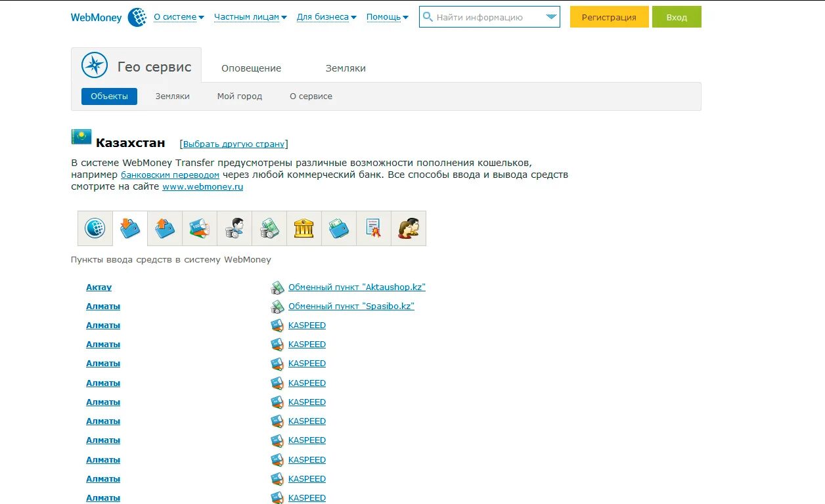Select the WebMoney globe category icon
Viewport: 825px width, 504px height.
click(95, 228)
